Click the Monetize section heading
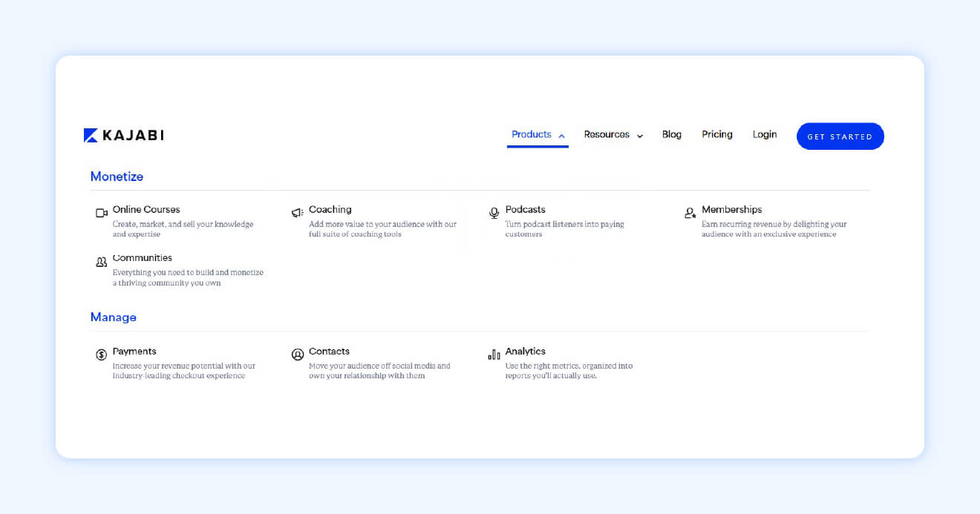Viewport: 980px width, 514px height. pos(117,177)
